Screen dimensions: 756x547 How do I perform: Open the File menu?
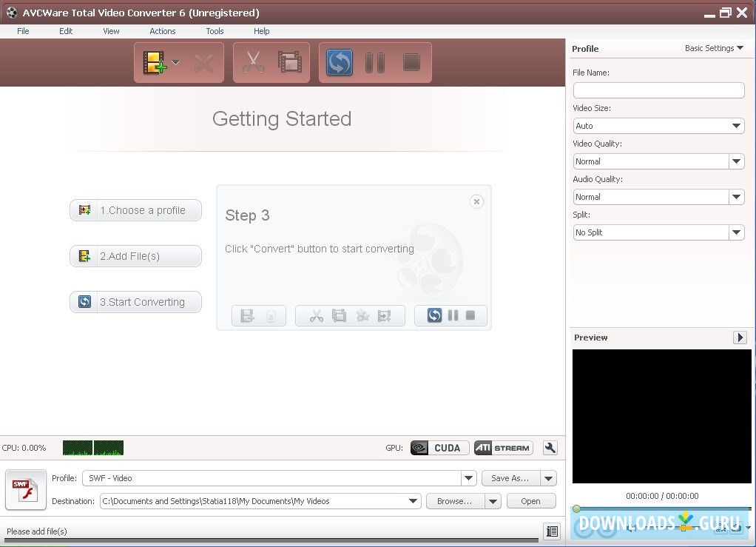pos(23,31)
